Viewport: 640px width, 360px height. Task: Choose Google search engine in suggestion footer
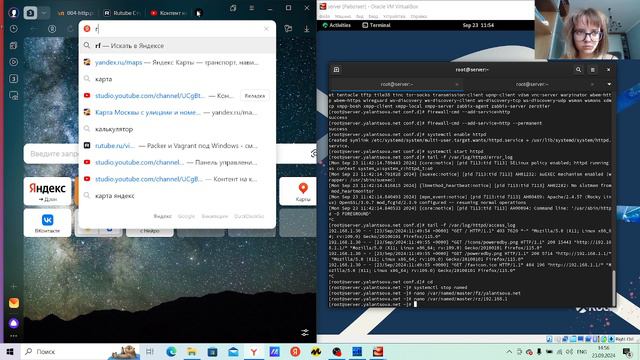(186, 216)
